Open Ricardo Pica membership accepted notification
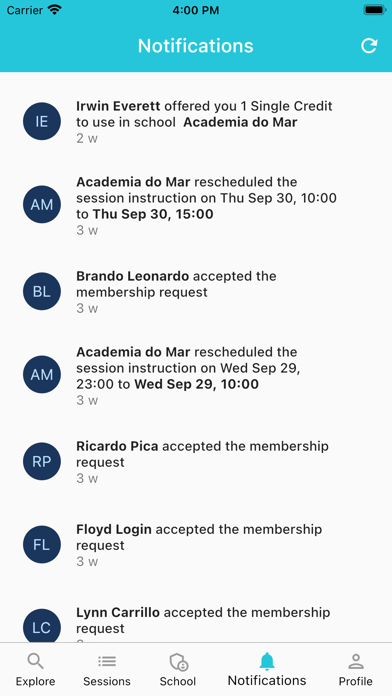This screenshot has width=392, height=696. click(196, 462)
